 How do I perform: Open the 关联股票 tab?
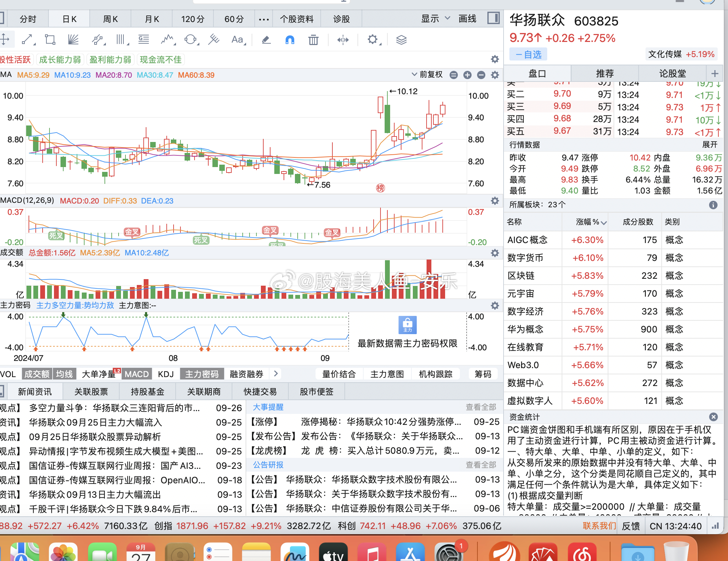click(x=91, y=392)
